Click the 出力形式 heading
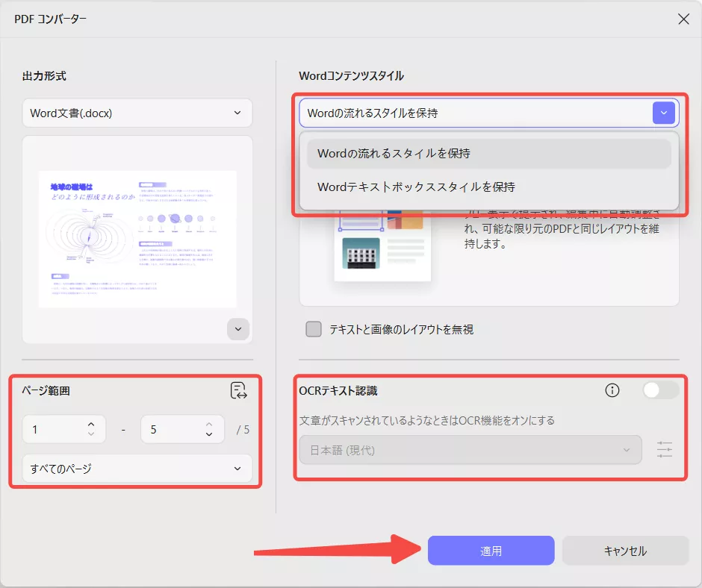 [x=44, y=75]
